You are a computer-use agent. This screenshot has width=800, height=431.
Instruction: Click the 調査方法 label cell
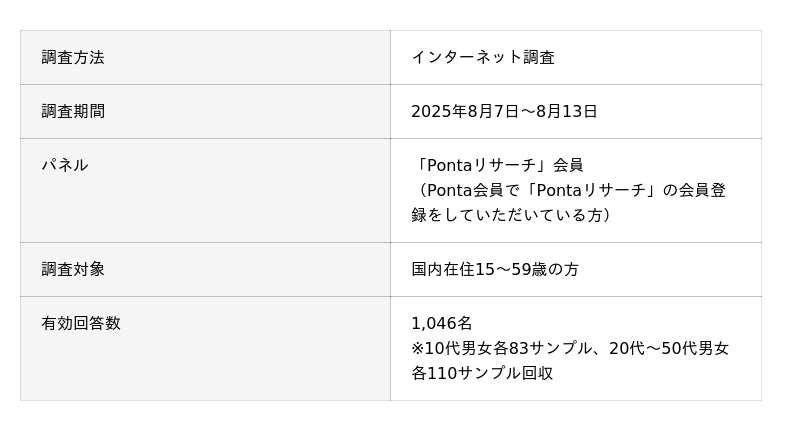point(73,58)
